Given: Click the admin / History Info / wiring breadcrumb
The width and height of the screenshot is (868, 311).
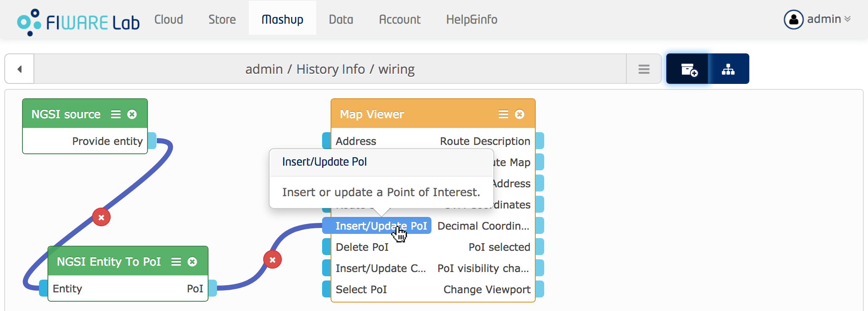Looking at the screenshot, I should (x=330, y=69).
